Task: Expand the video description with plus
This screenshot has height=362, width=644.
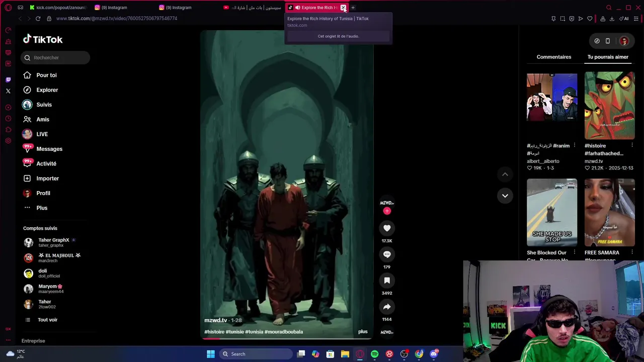Action: click(363, 332)
